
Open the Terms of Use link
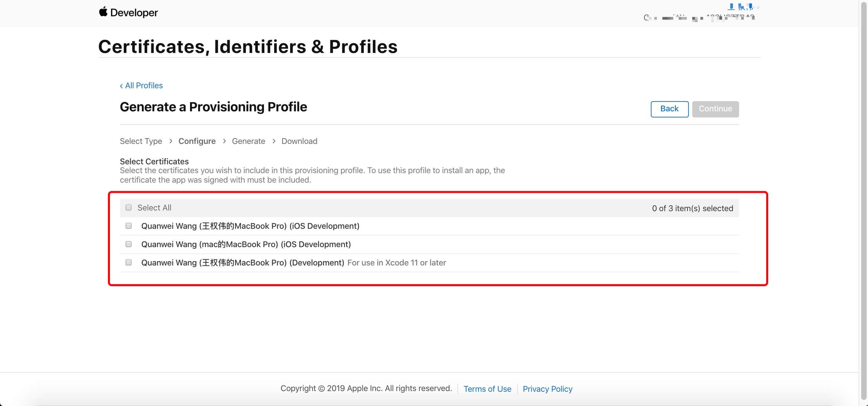click(x=487, y=389)
